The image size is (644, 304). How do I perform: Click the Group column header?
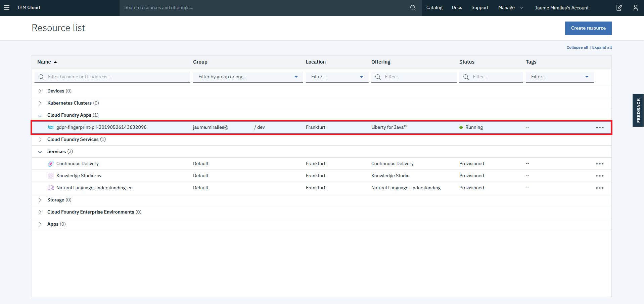point(200,62)
